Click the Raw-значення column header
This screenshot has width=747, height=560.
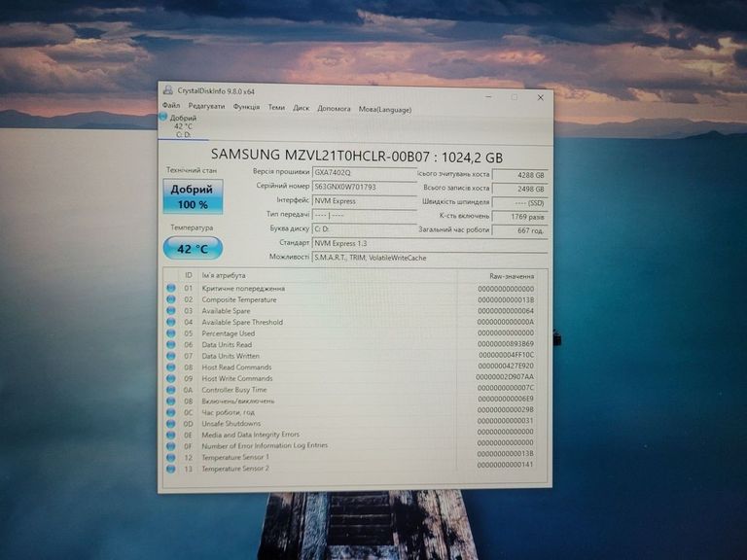click(x=511, y=277)
